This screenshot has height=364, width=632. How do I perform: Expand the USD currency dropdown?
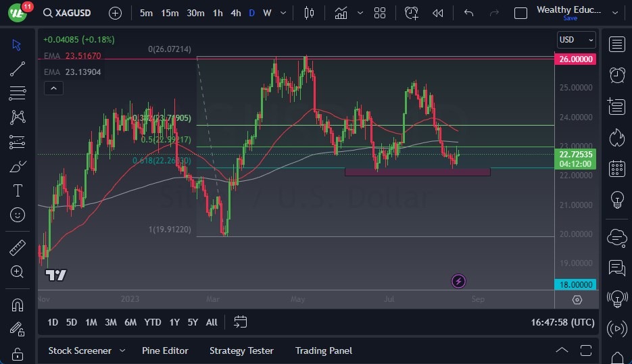[577, 40]
